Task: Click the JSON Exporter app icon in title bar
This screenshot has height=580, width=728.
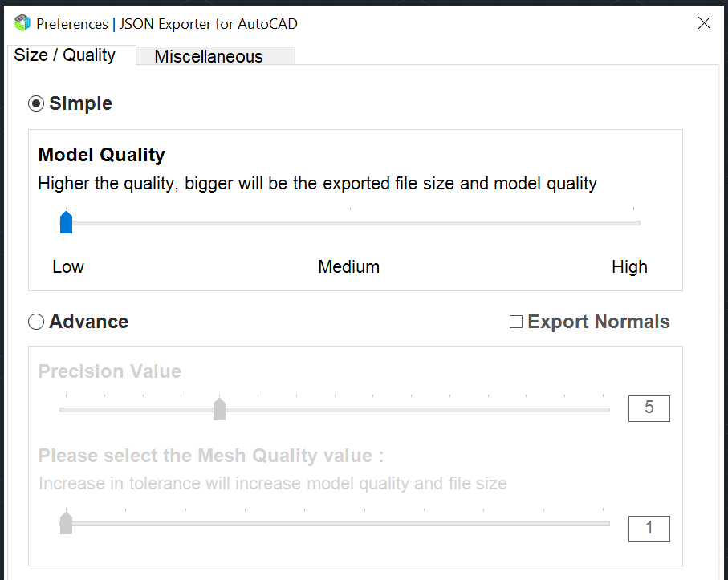Action: [x=22, y=23]
